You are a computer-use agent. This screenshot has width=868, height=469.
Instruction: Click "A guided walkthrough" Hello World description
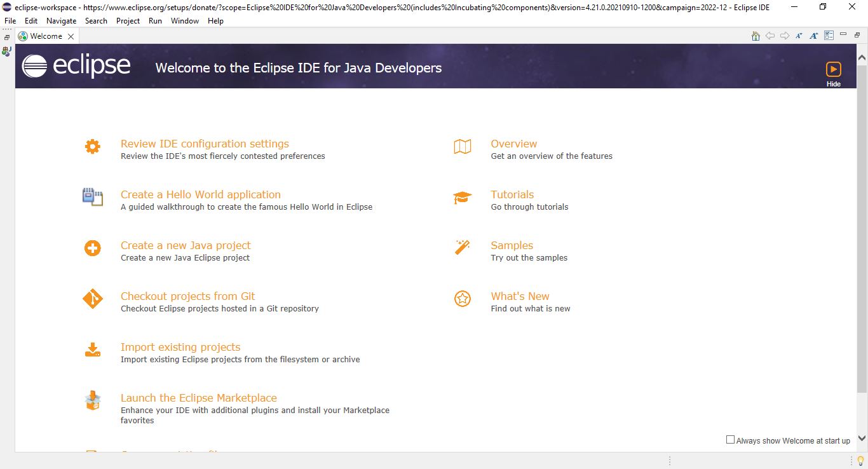coord(247,207)
